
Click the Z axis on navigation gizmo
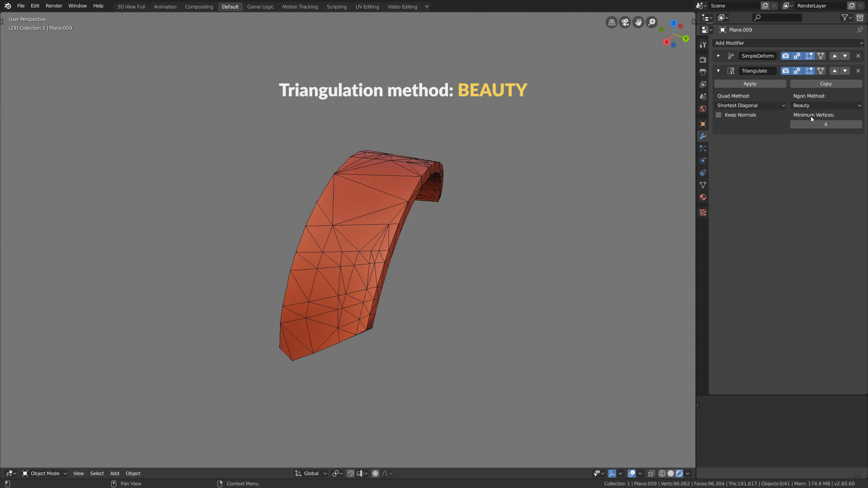[673, 23]
